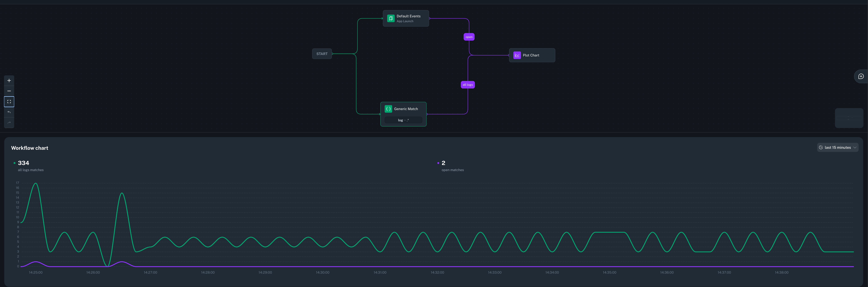Select the 'open' edge label
The width and height of the screenshot is (868, 287).
[469, 36]
